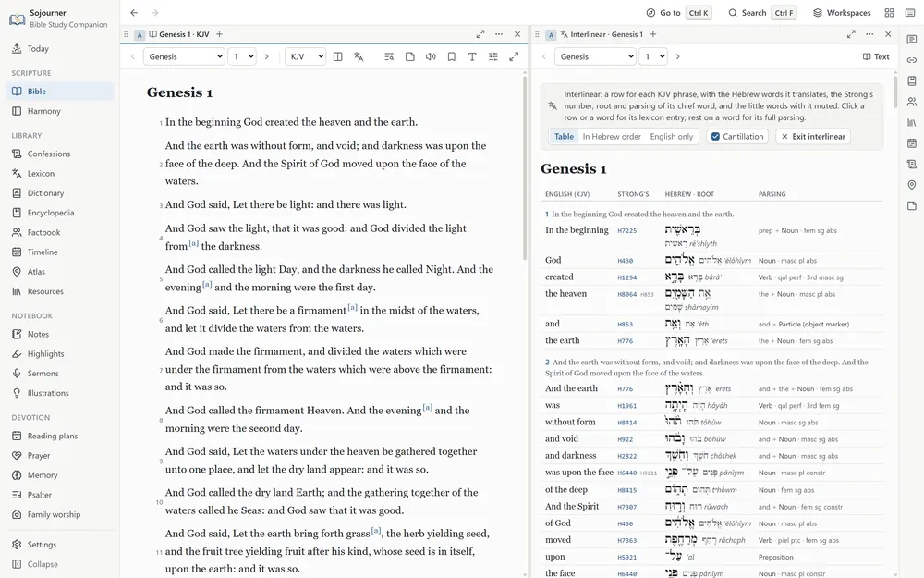The width and height of the screenshot is (924, 578).
Task: Open the comments panel in the right rail
Action: [x=912, y=40]
